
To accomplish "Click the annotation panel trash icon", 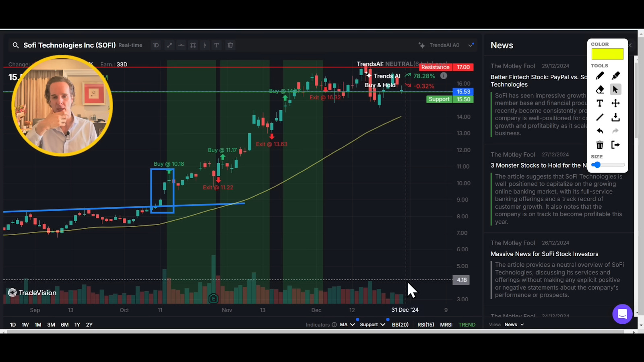I will coord(600,145).
